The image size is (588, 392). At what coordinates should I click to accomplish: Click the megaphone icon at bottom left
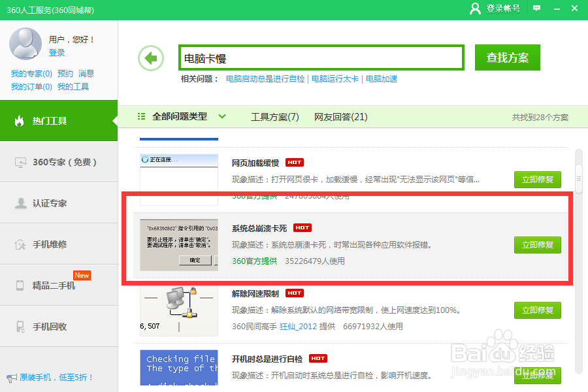pos(12,378)
